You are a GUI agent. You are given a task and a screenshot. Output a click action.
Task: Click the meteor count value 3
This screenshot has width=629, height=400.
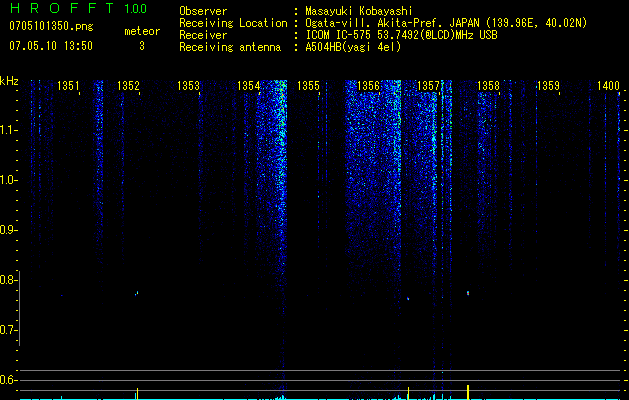click(x=142, y=46)
